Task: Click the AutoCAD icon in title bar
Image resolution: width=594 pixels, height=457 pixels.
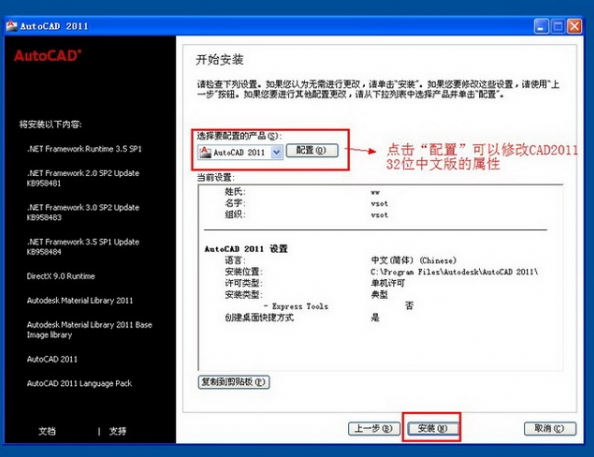Action: click(x=12, y=26)
